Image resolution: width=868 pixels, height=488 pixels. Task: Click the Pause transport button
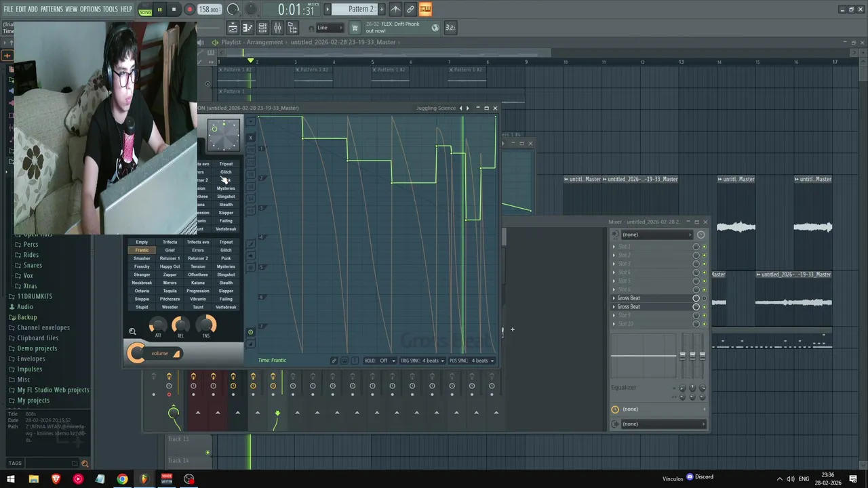click(x=159, y=9)
